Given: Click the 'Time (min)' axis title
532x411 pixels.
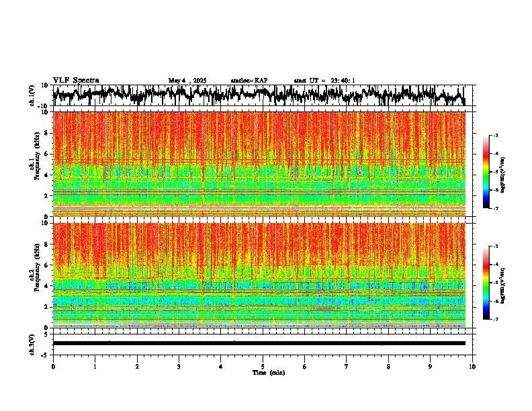Looking at the screenshot, I should (269, 373).
